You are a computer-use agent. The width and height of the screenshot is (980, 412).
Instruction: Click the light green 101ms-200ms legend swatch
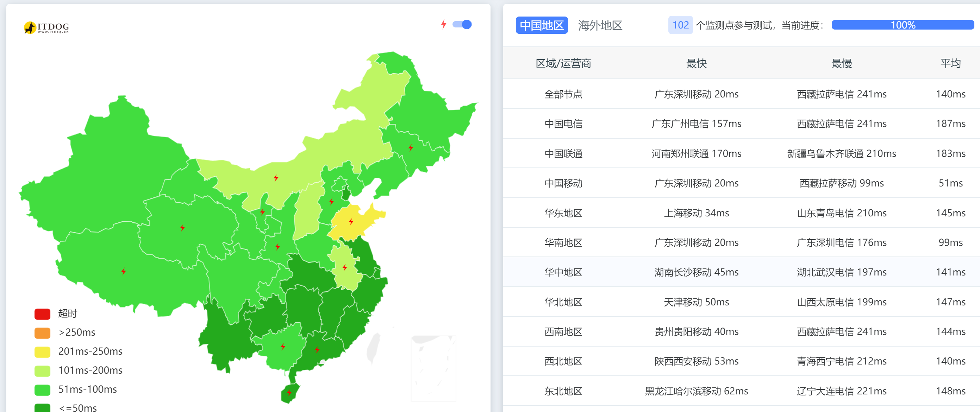click(x=42, y=370)
